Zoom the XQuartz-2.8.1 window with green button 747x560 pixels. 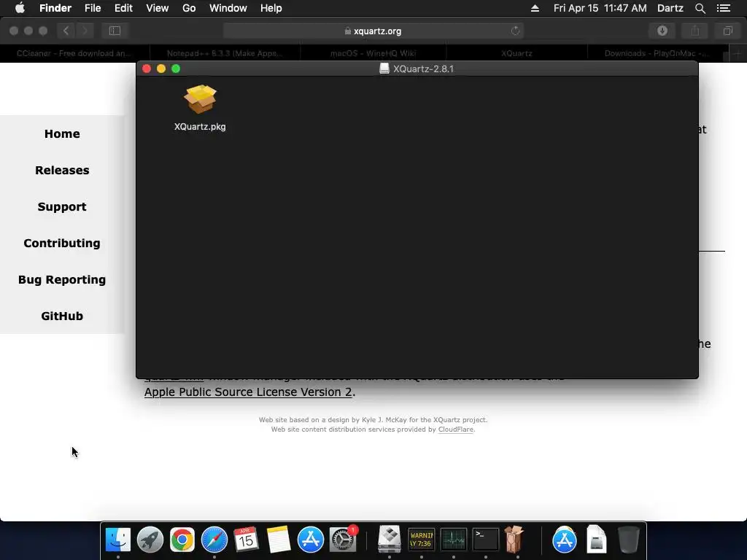[x=176, y=69]
